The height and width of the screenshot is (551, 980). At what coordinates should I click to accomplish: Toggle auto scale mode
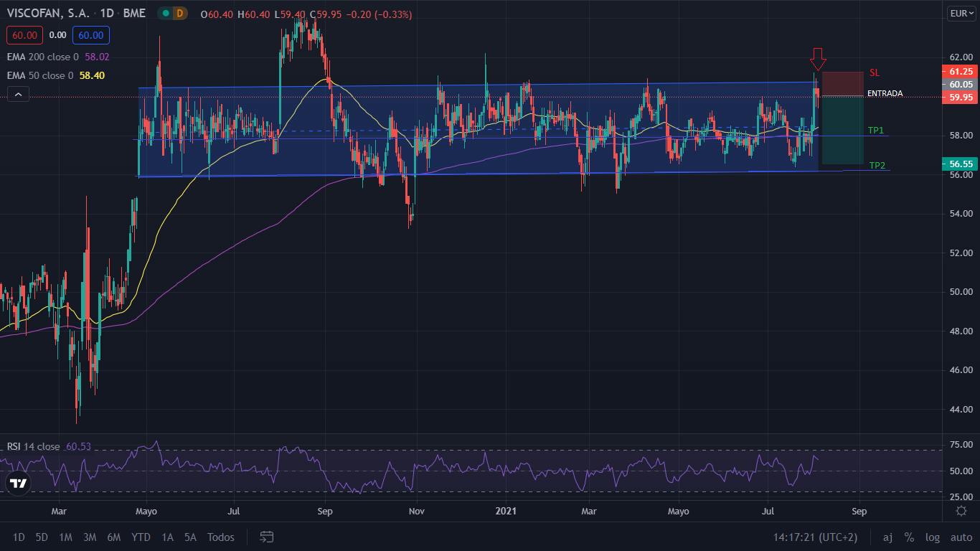(x=961, y=537)
